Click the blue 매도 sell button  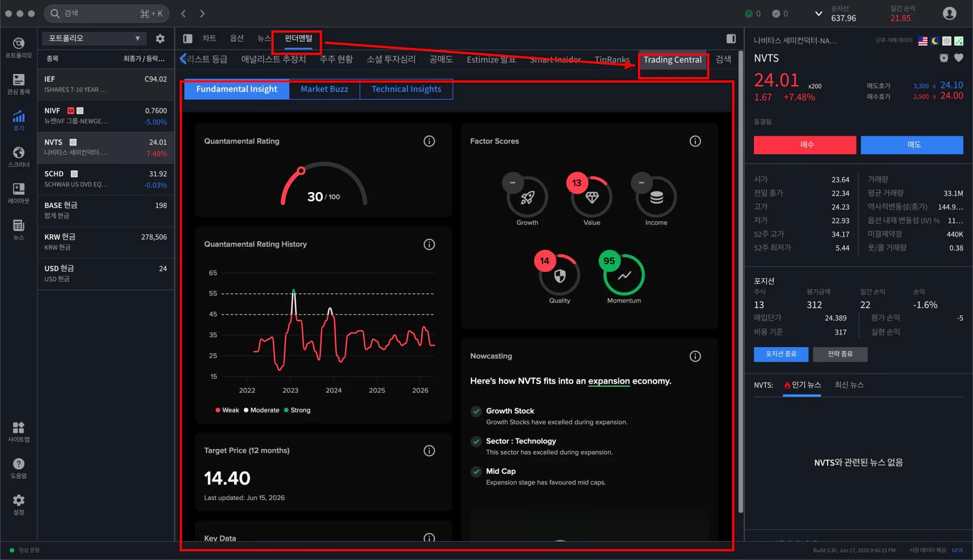pyautogui.click(x=912, y=145)
